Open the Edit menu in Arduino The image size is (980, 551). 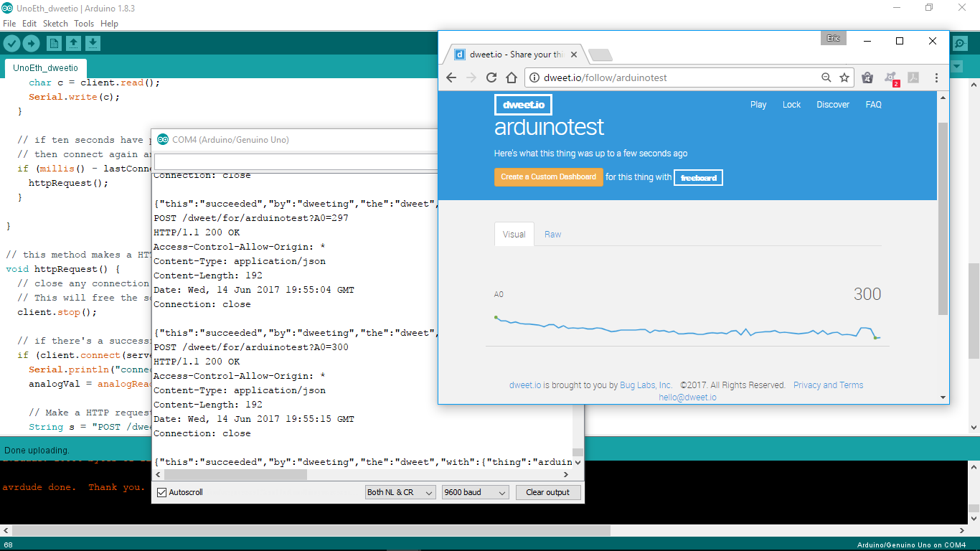click(x=29, y=24)
